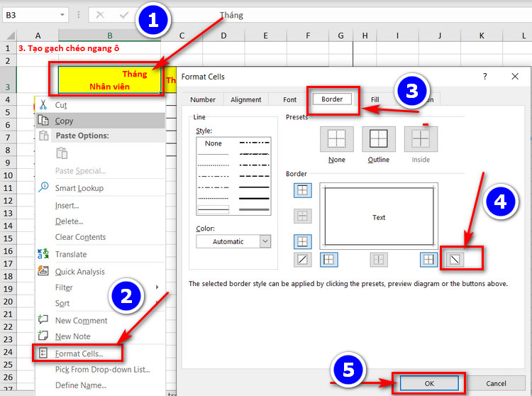Expand the Filter submenu

(x=157, y=287)
